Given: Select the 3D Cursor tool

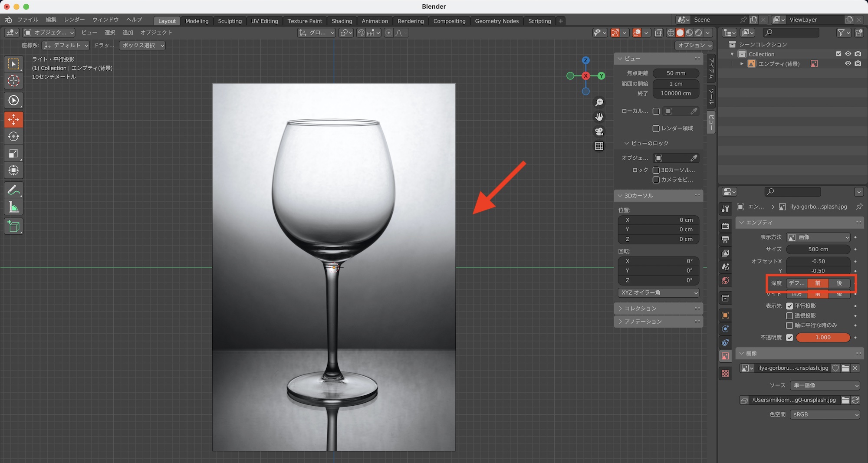Looking at the screenshot, I should click(13, 81).
